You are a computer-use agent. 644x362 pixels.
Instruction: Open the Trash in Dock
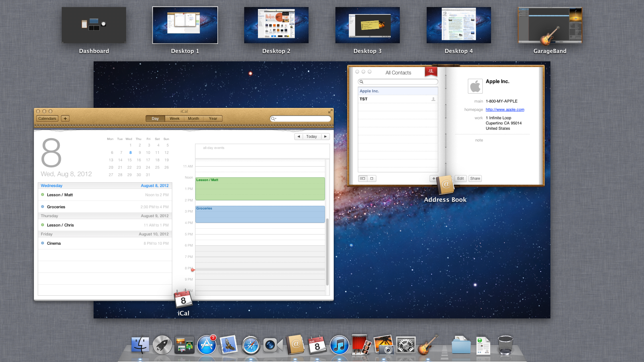coord(505,345)
